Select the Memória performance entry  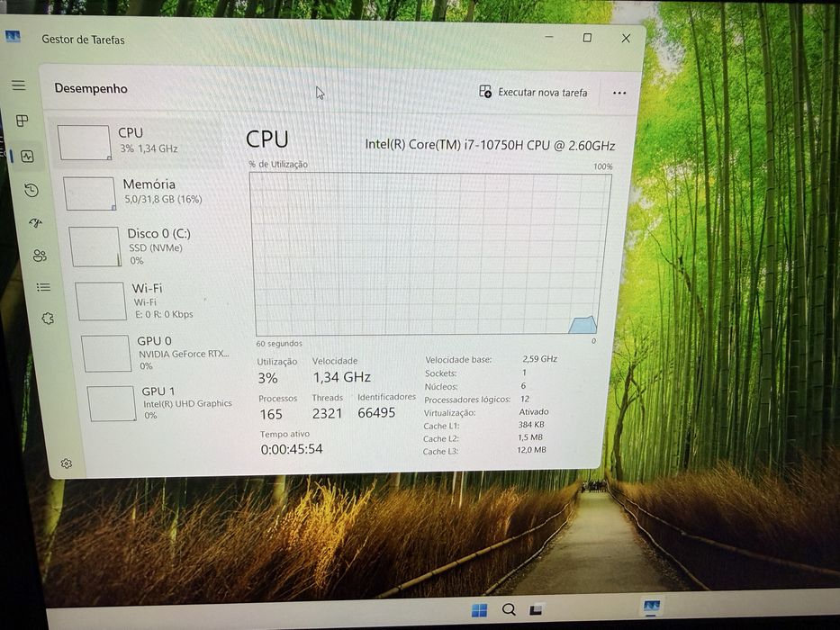142,193
